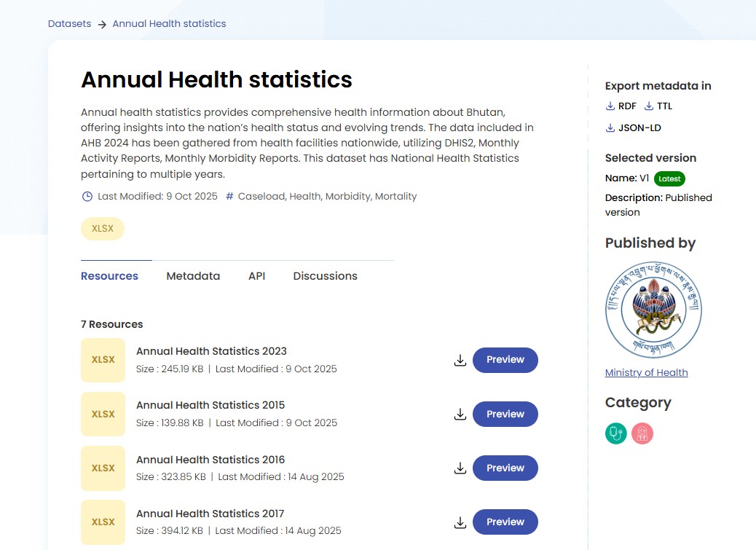Open the API tab
This screenshot has height=550, width=756.
click(256, 276)
